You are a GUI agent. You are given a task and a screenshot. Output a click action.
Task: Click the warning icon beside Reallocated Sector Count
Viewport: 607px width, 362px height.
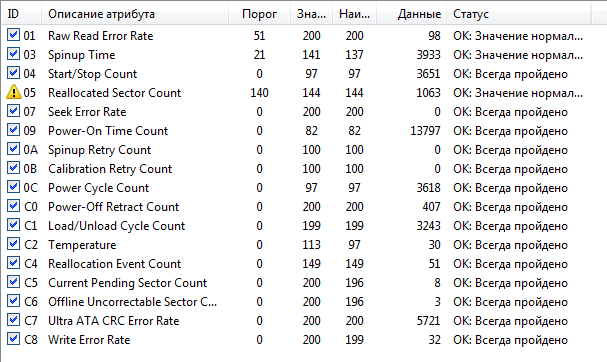pos(14,92)
